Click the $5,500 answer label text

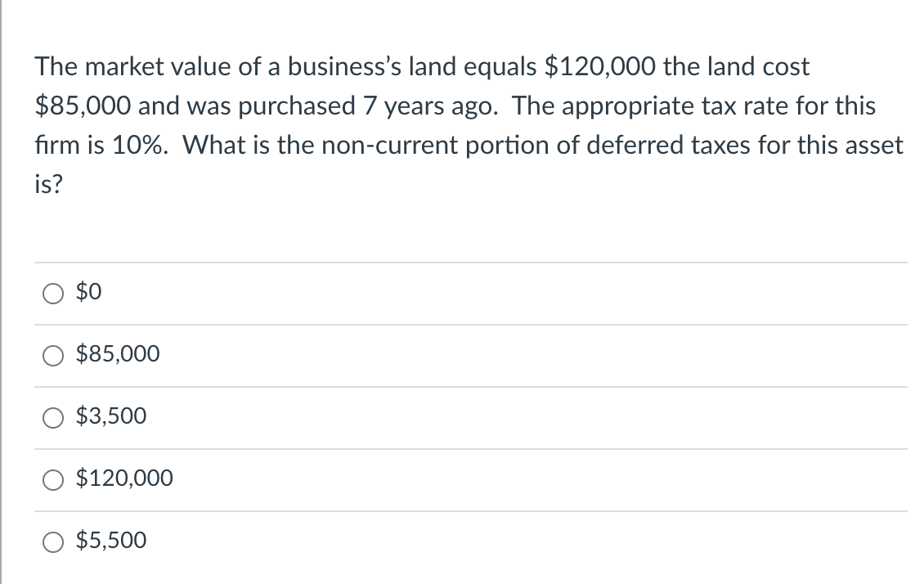[x=111, y=541]
